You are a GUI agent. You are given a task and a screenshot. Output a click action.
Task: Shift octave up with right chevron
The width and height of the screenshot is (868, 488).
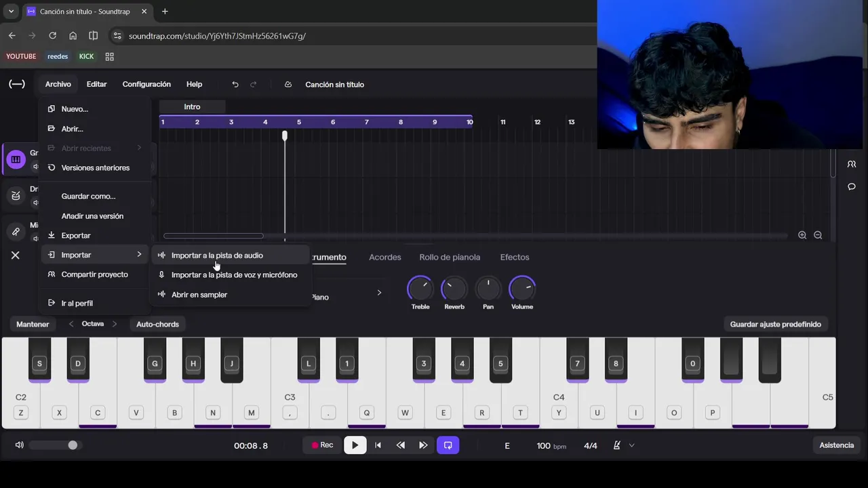click(115, 324)
